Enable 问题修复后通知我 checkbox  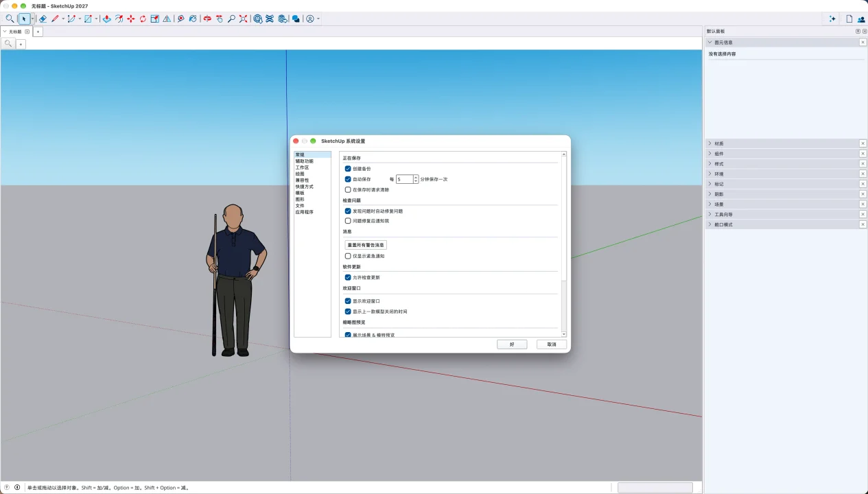348,221
